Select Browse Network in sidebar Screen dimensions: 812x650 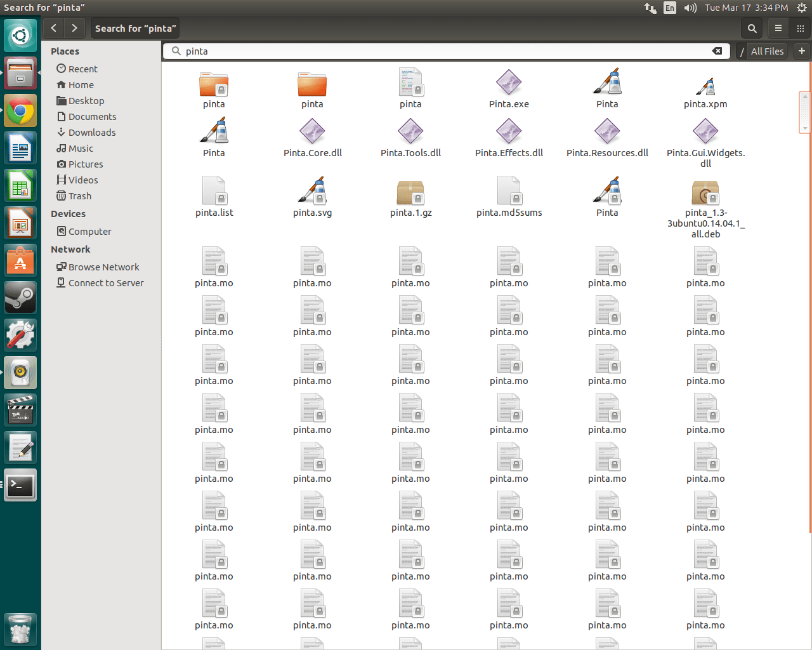point(103,267)
